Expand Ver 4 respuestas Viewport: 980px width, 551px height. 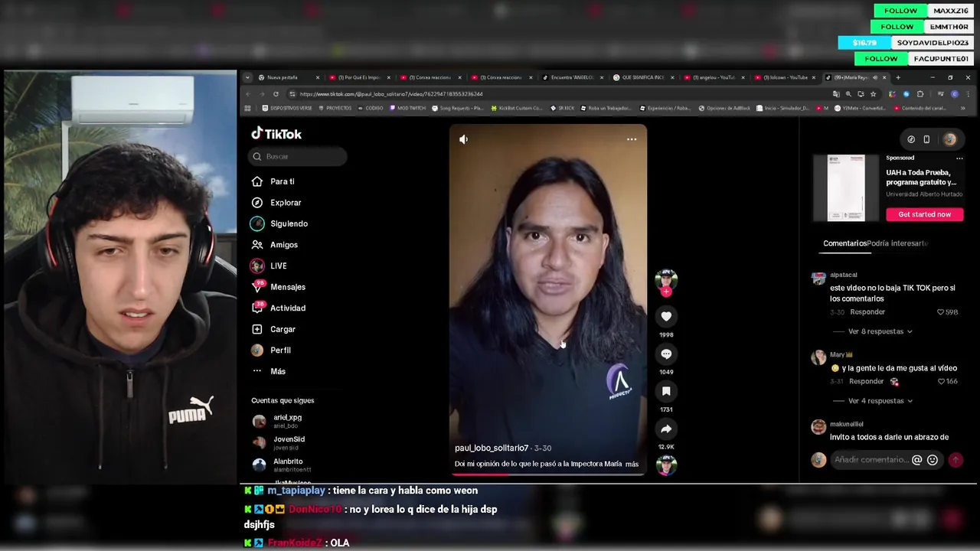(880, 401)
